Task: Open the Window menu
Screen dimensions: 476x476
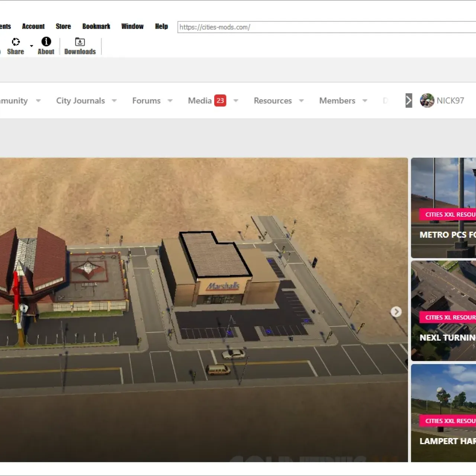Action: click(132, 26)
